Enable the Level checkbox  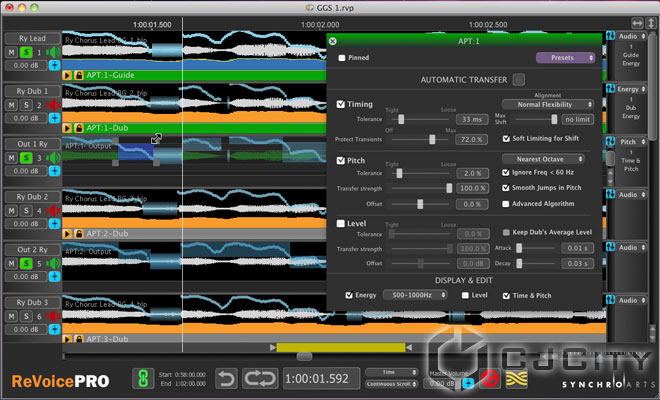click(341, 224)
